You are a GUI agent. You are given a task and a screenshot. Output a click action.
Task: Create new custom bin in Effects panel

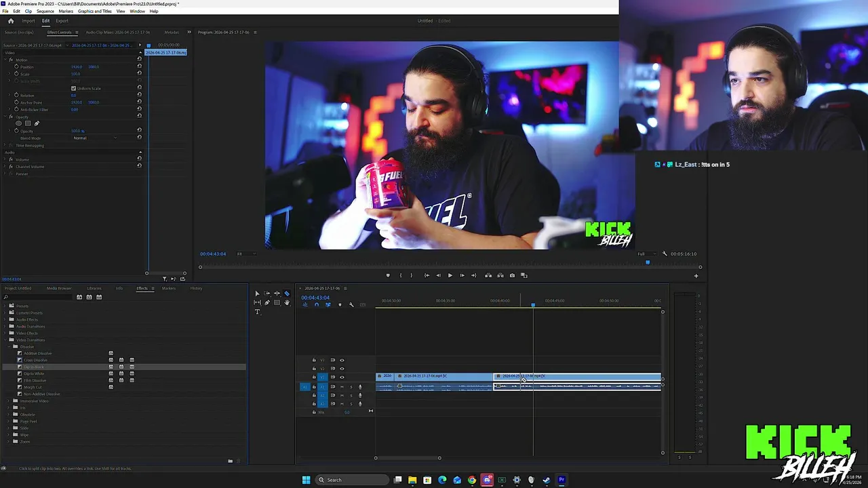tap(230, 461)
